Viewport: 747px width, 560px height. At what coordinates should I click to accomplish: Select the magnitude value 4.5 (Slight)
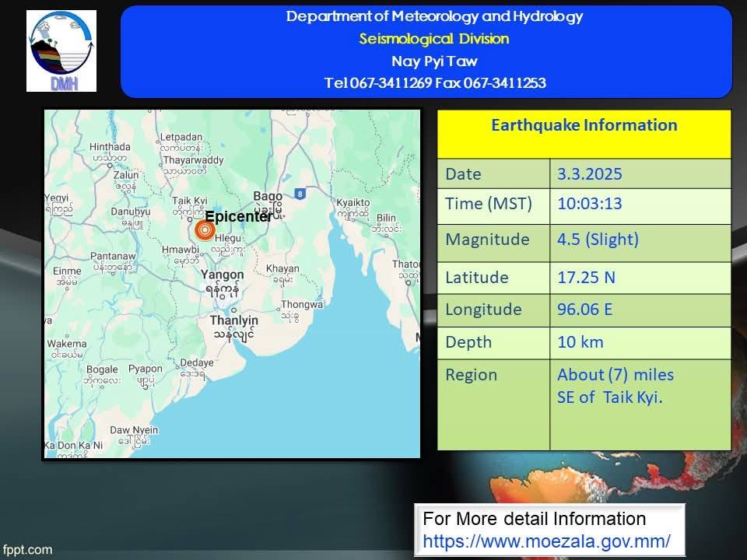pyautogui.click(x=598, y=239)
